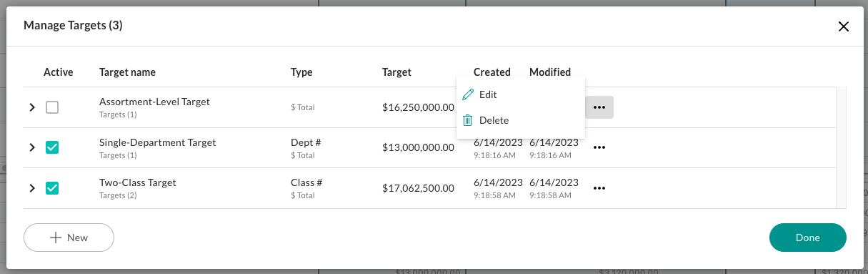The width and height of the screenshot is (868, 274).
Task: Click the $17,062,500.00 target value
Action: (x=418, y=188)
